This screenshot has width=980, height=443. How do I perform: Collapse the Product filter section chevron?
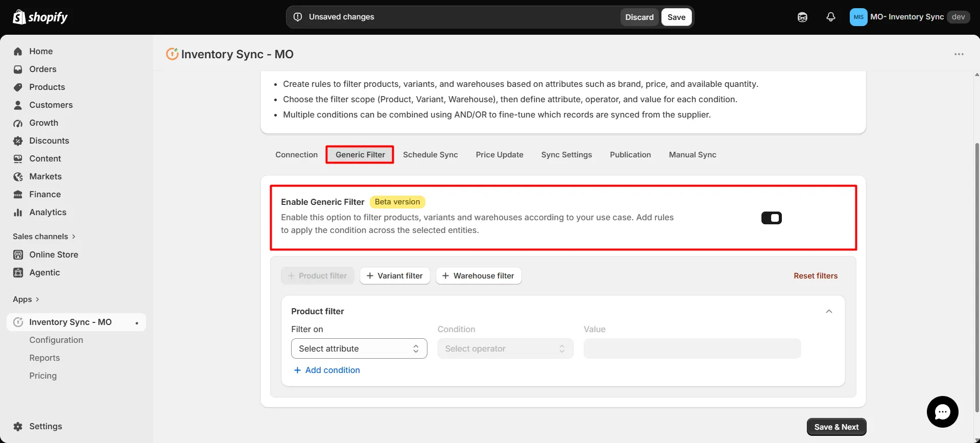[829, 311]
